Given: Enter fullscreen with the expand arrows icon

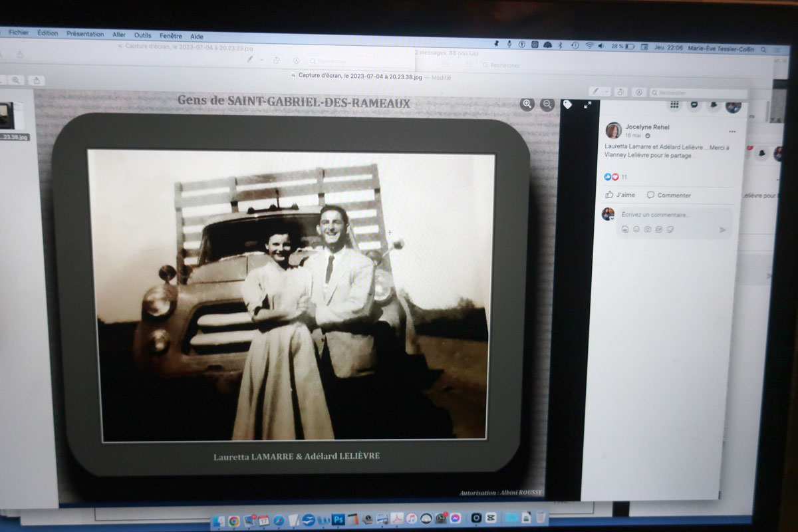Looking at the screenshot, I should point(588,104).
